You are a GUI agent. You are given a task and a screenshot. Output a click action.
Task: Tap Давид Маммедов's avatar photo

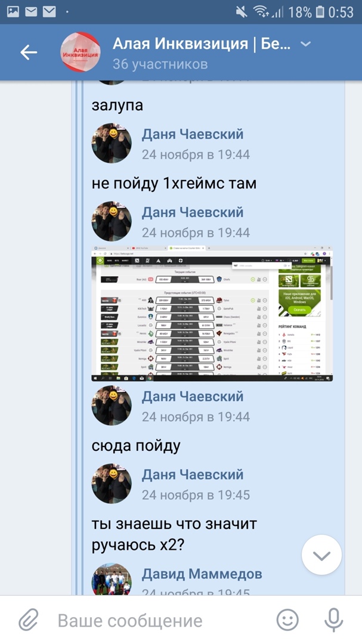point(112,578)
